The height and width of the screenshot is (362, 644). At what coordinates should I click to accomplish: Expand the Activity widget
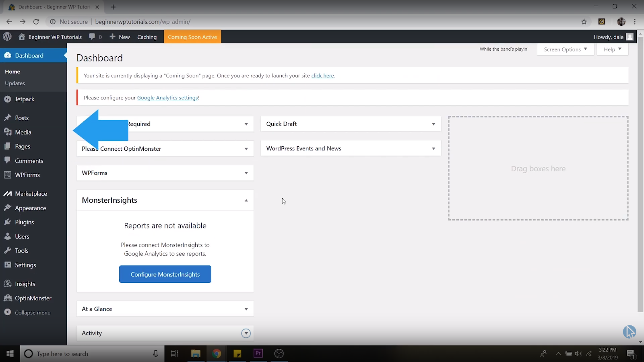[x=246, y=333]
